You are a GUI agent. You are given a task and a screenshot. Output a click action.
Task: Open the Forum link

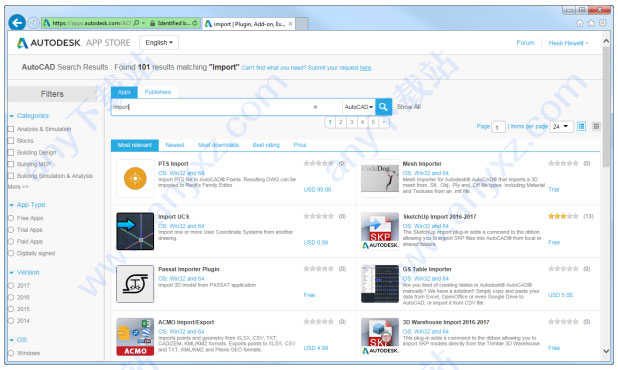pos(525,43)
